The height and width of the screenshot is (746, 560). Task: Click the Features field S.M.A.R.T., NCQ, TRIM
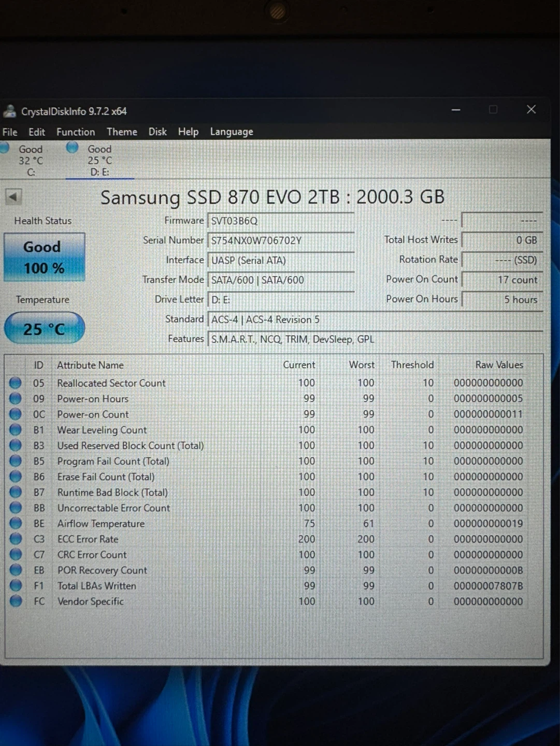(375, 339)
